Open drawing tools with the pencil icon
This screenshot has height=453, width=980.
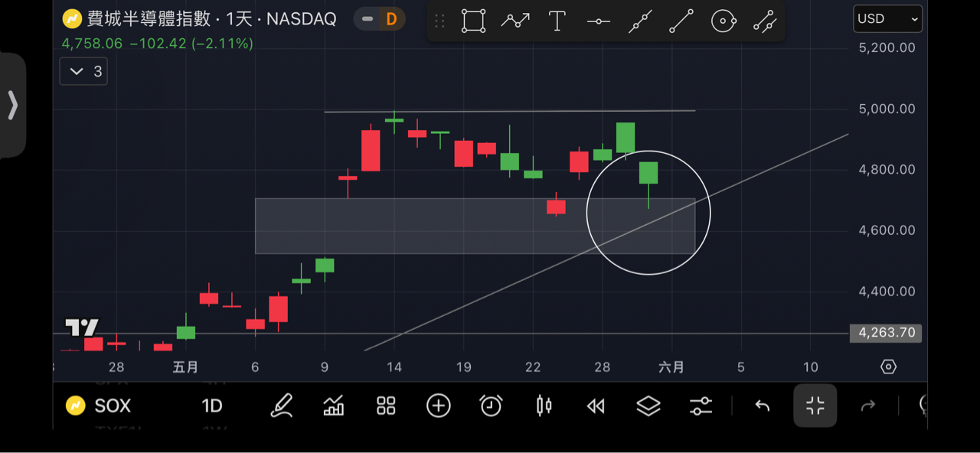(x=282, y=406)
